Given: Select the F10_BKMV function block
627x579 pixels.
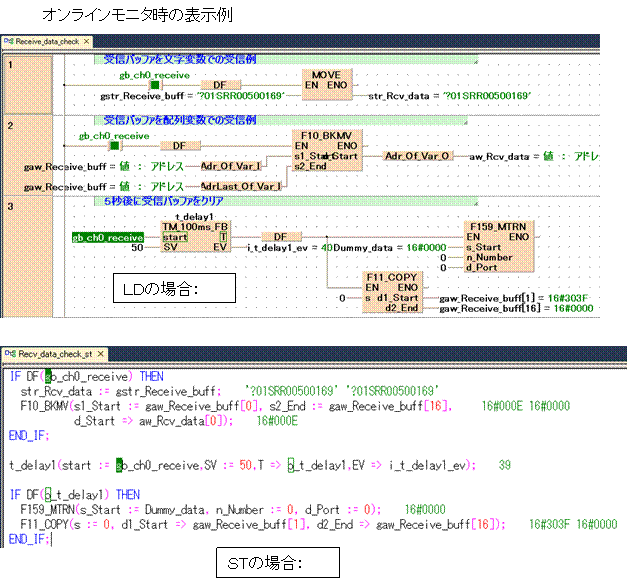Looking at the screenshot, I should coord(326,151).
